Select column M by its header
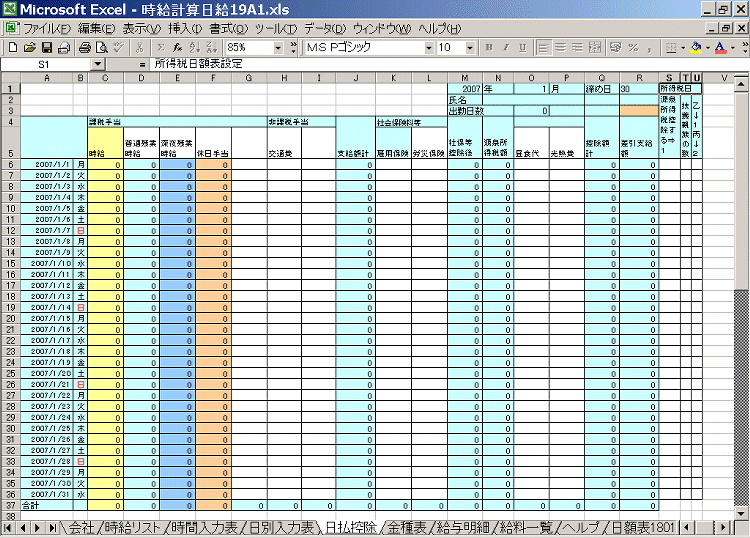Viewport: 750px width, 538px height. (x=464, y=78)
